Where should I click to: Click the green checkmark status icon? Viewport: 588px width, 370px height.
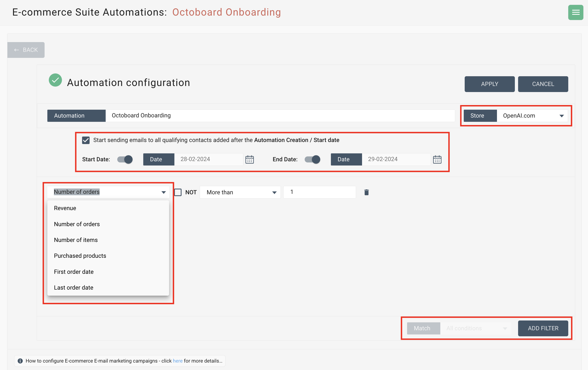pos(55,80)
